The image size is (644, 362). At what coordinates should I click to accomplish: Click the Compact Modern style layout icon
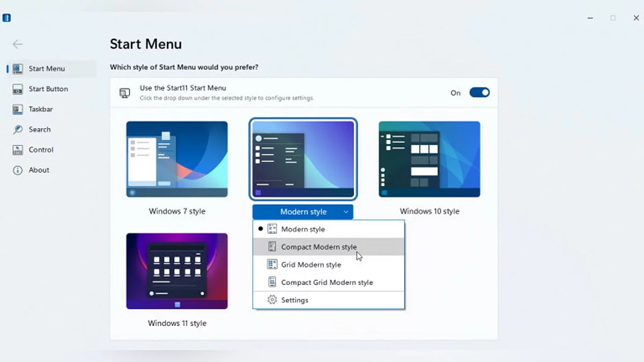[x=272, y=247]
